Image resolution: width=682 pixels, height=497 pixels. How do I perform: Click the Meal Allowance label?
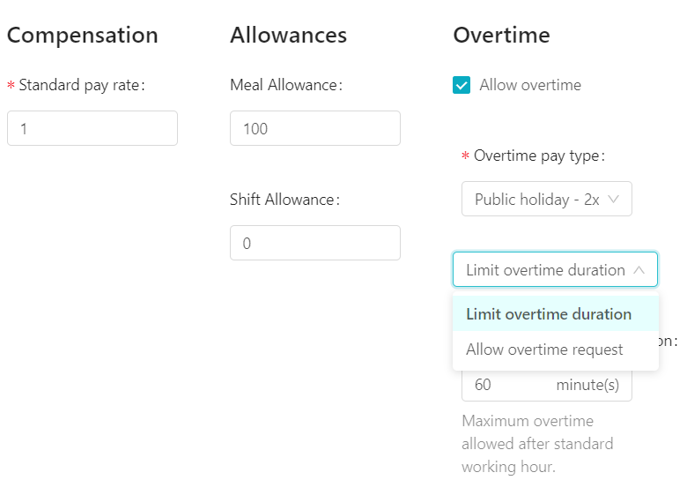click(x=286, y=85)
